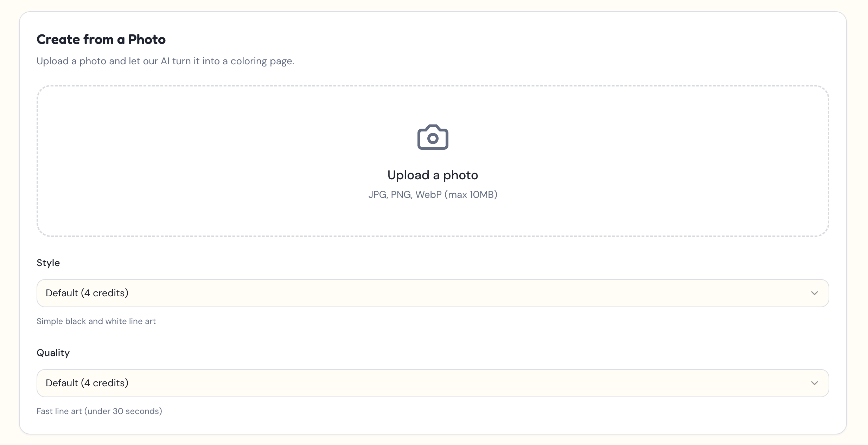Open the Quality dropdown

(x=433, y=383)
